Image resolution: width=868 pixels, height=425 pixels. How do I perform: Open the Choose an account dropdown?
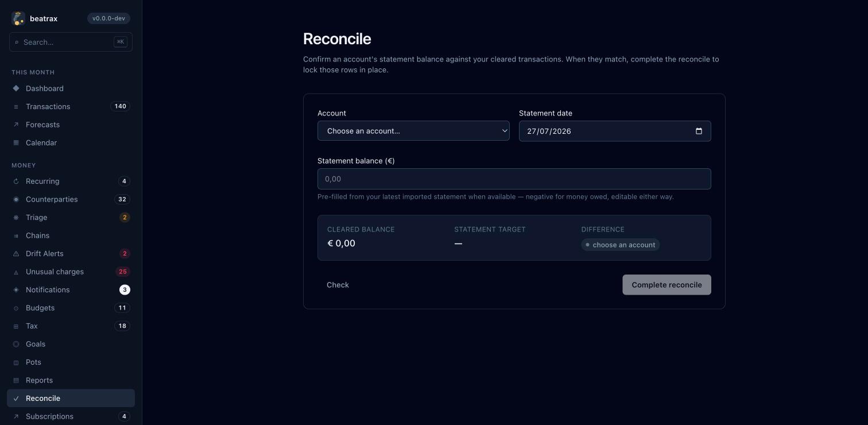413,131
